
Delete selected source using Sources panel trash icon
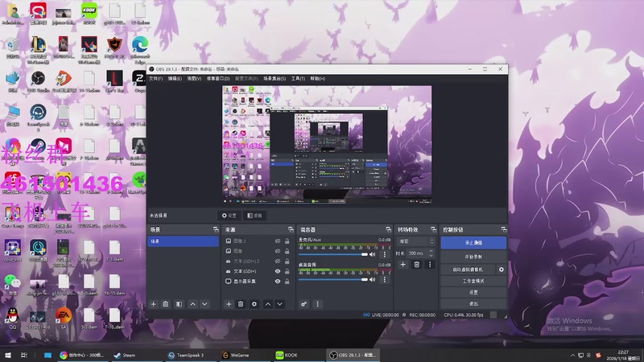tap(241, 304)
